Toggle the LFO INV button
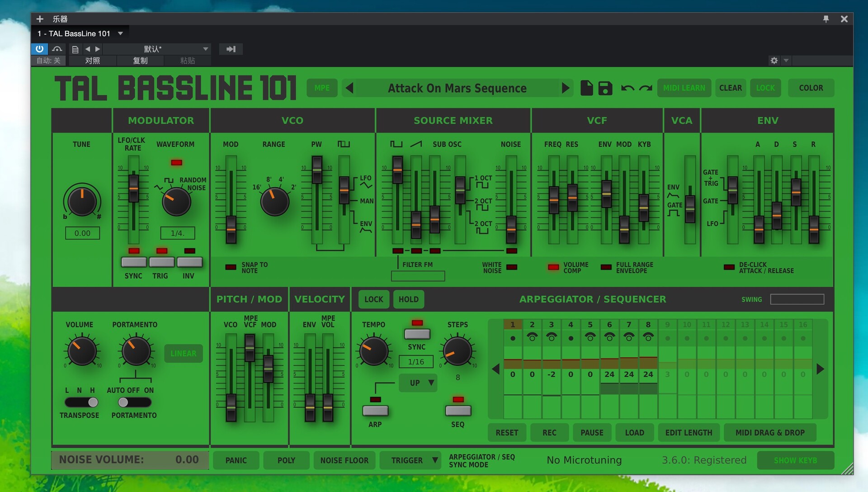 pos(189,262)
